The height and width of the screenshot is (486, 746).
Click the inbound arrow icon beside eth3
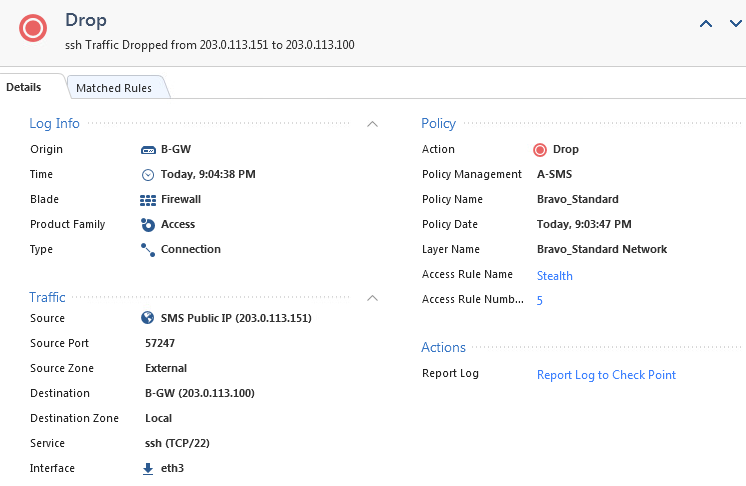(x=148, y=469)
